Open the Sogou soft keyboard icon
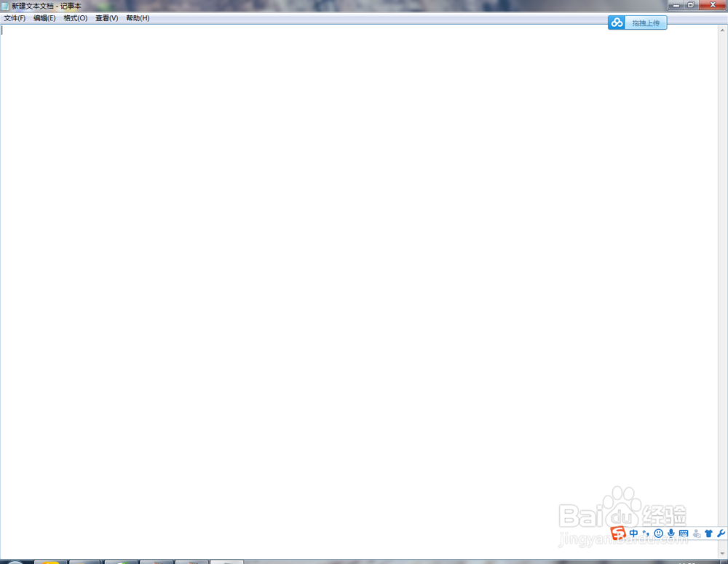The height and width of the screenshot is (564, 728). (x=684, y=533)
